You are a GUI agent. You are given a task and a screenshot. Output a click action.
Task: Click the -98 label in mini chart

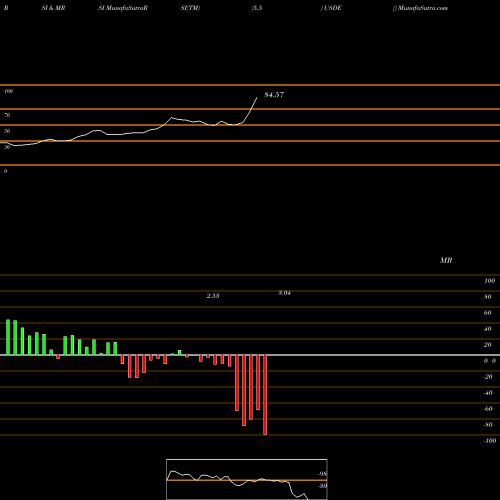tap(322, 474)
